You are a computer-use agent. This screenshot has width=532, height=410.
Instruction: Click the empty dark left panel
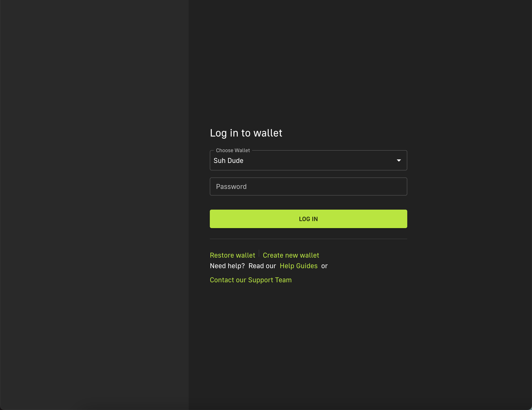pos(94,205)
